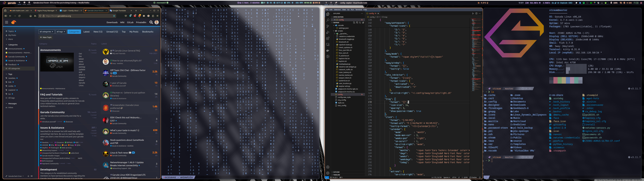Reload the Firefox page
Screen dimensions: 644x181
tap(19, 16)
